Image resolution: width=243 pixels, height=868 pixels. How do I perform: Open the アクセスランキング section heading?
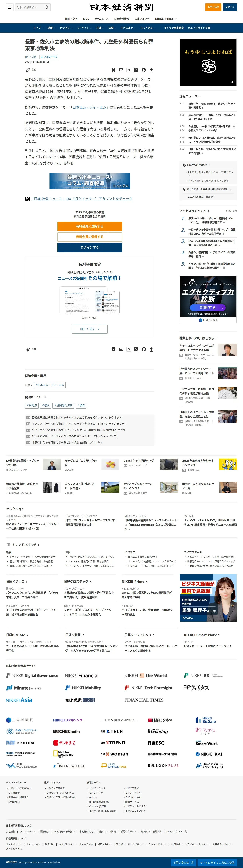[x=194, y=211]
